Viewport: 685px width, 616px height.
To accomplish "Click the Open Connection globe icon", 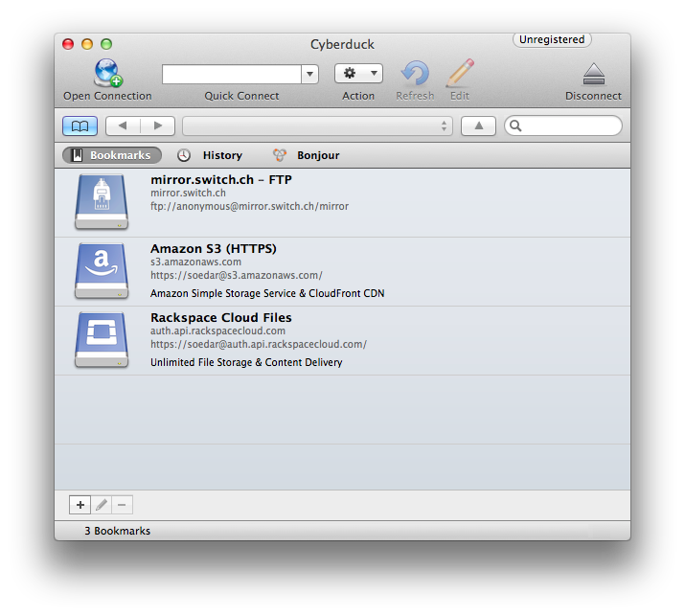I will point(108,73).
